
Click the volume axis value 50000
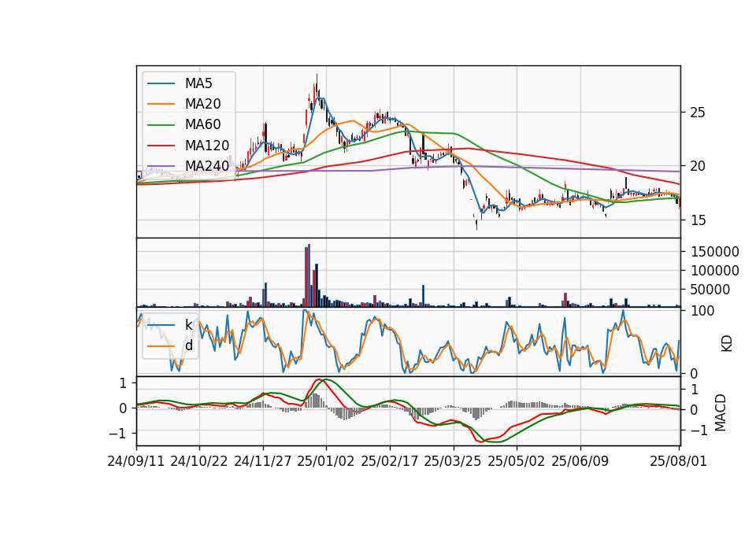point(710,290)
